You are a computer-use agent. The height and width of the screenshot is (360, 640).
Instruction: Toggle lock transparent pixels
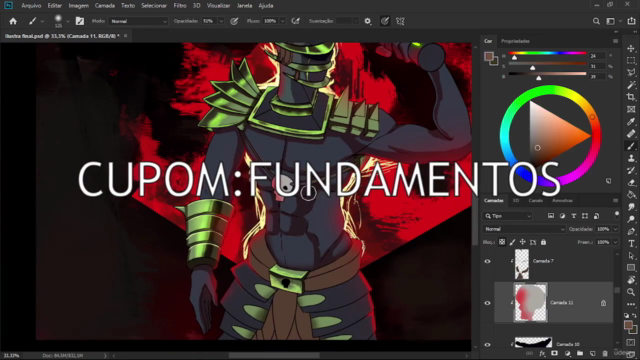(x=502, y=242)
